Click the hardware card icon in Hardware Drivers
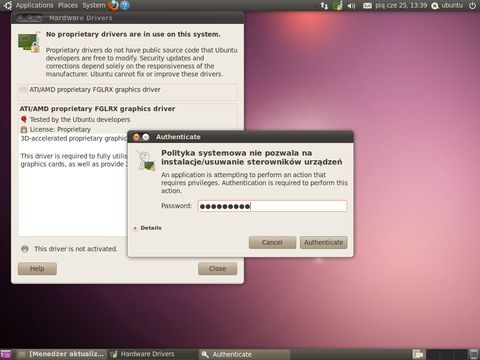The height and width of the screenshot is (360, 480). [29, 42]
